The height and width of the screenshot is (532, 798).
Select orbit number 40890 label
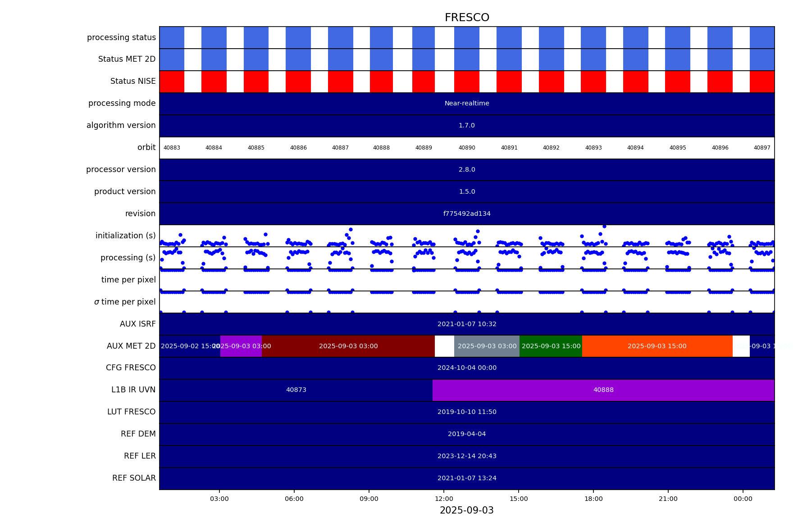(467, 148)
